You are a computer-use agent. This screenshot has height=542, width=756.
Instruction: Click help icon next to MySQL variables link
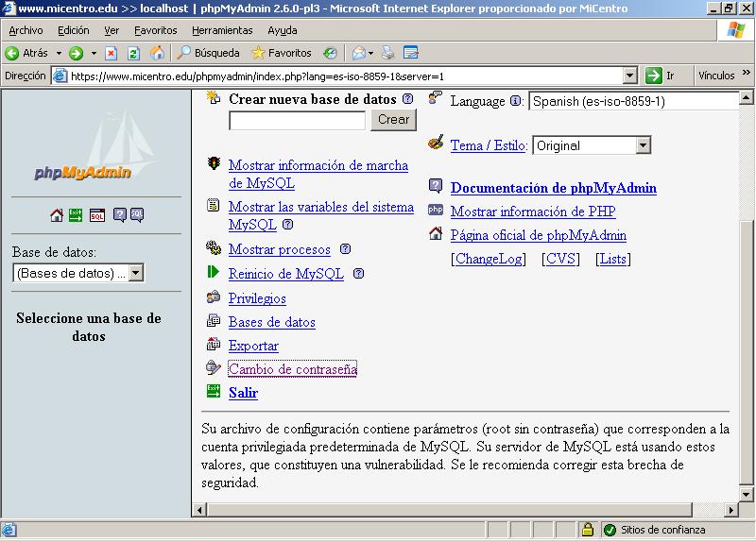(x=288, y=224)
